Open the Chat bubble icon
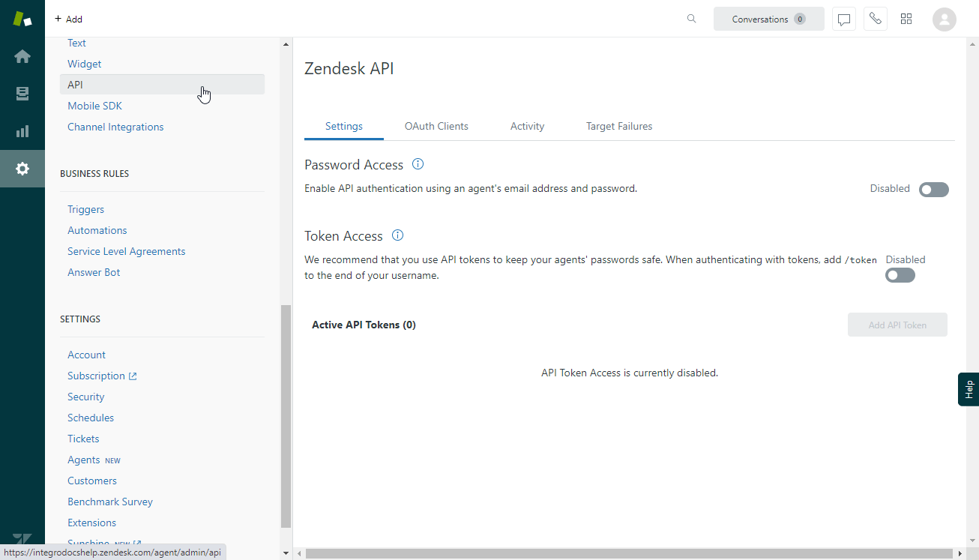Viewport: 979px width, 560px height. 844,19
